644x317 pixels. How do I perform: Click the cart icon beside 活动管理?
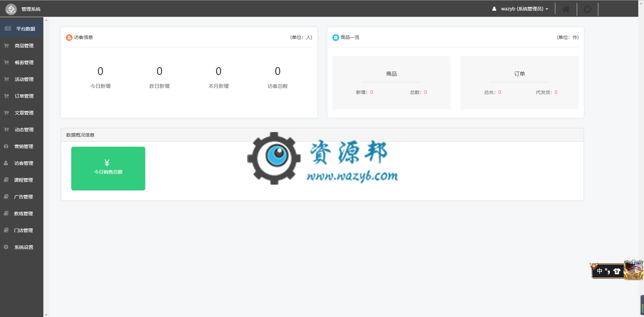6,79
